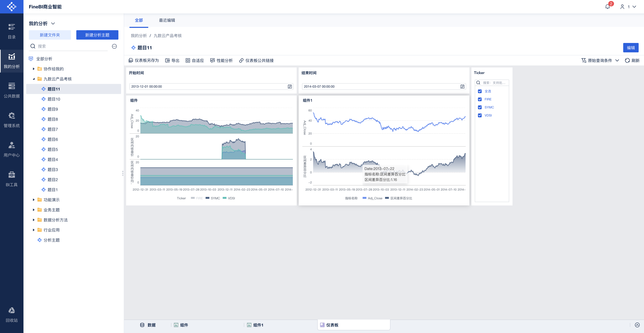Open 性能分析 toolbar item
Viewport: 644px width, 333px height.
click(x=221, y=61)
